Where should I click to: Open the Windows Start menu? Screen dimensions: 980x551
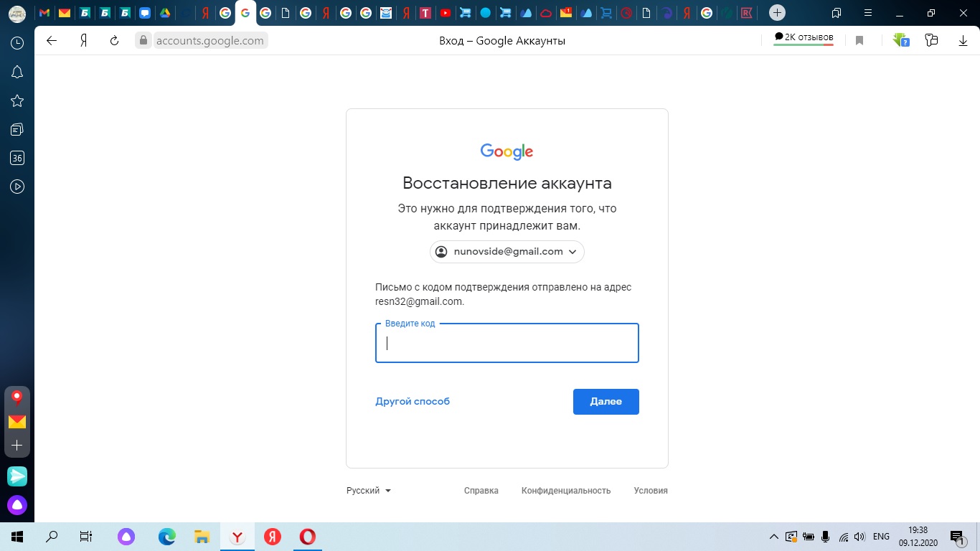(x=17, y=537)
